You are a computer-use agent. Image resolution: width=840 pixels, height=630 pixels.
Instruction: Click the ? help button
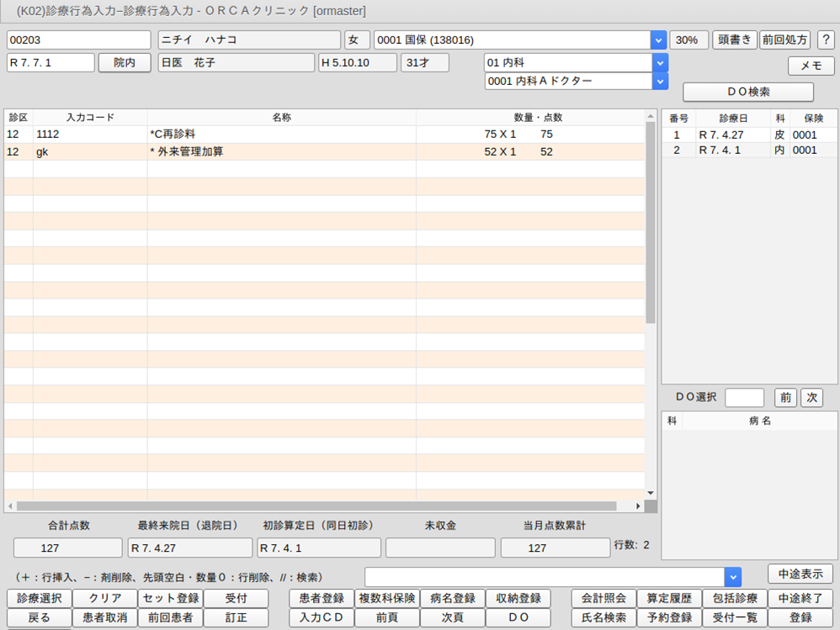point(825,40)
